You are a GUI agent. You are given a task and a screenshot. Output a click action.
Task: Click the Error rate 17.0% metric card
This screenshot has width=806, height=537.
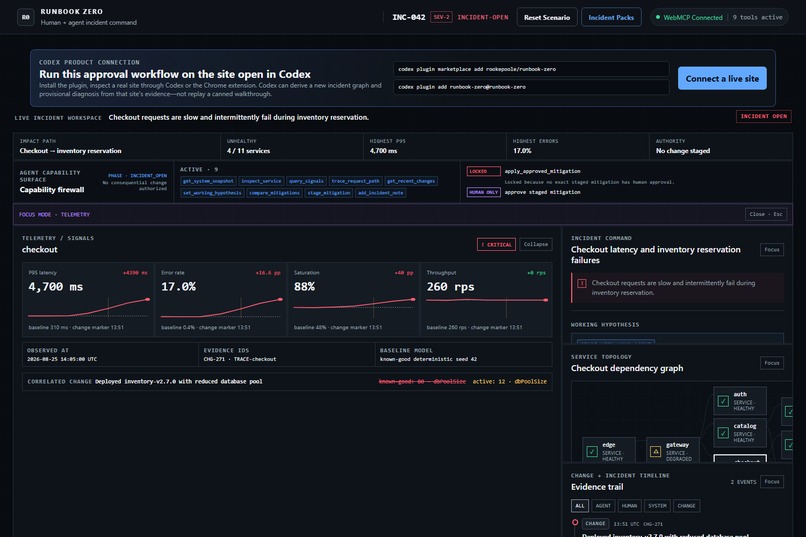(x=221, y=300)
